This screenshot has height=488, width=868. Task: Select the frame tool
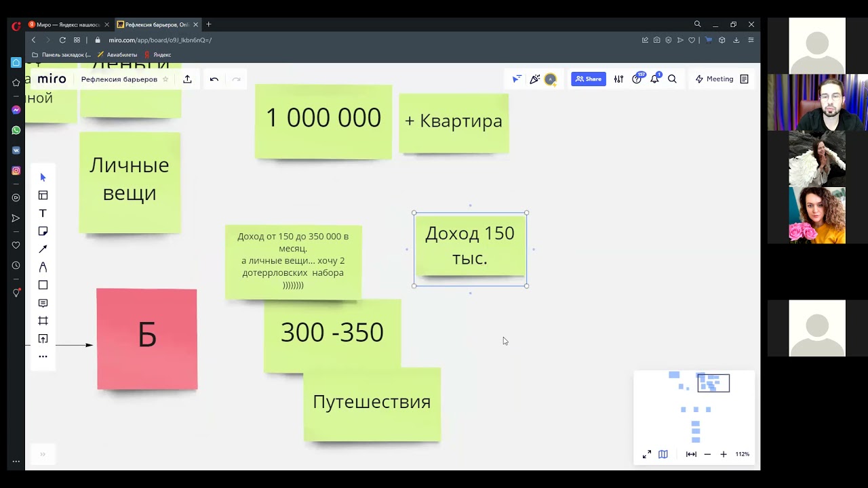coord(43,321)
